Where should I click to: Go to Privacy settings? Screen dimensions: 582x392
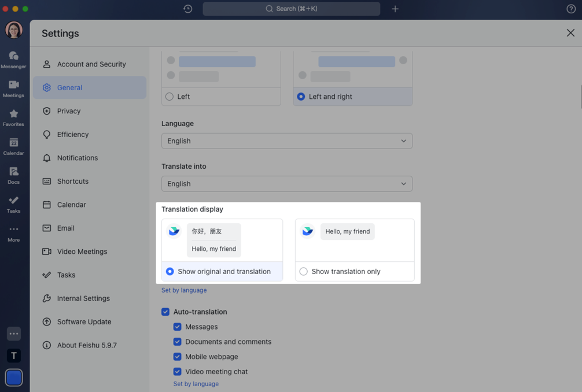tap(90, 111)
